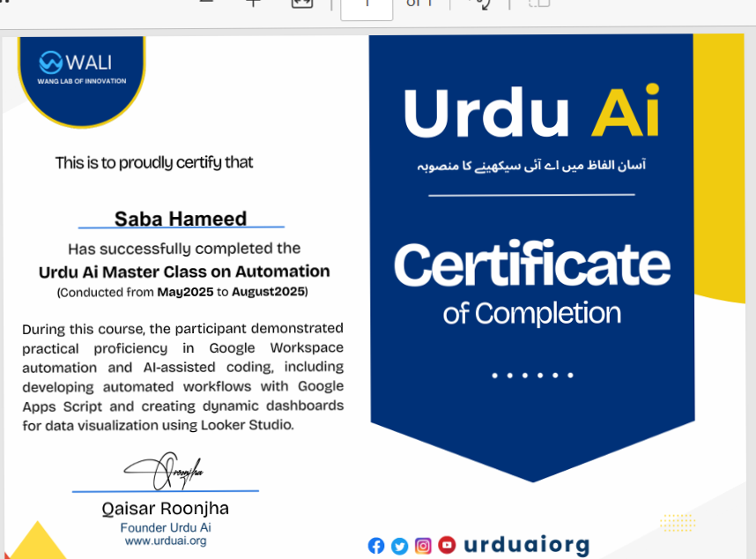Image resolution: width=756 pixels, height=559 pixels.
Task: Click the zoom out icon
Action: (x=206, y=4)
